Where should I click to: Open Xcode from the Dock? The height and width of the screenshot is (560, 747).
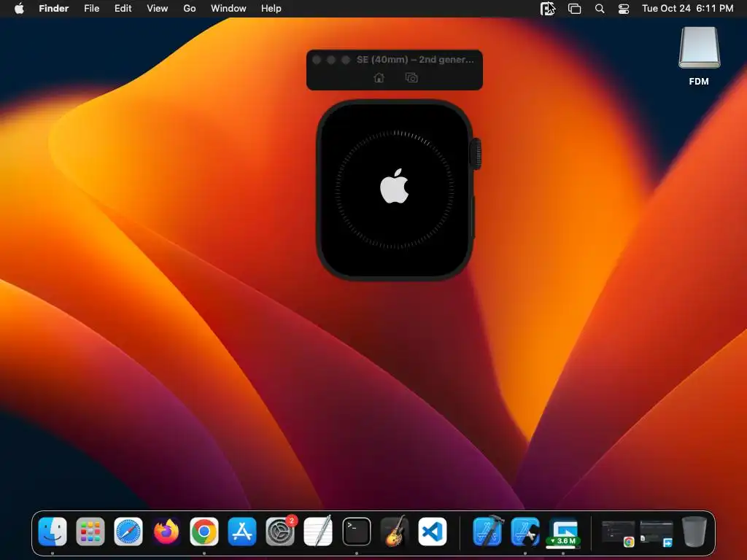point(487,531)
